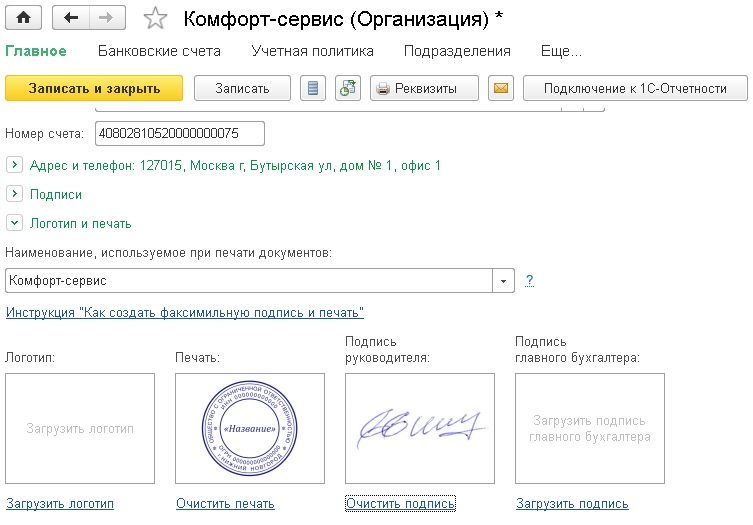Open the print name dropdown arrow

click(x=503, y=281)
